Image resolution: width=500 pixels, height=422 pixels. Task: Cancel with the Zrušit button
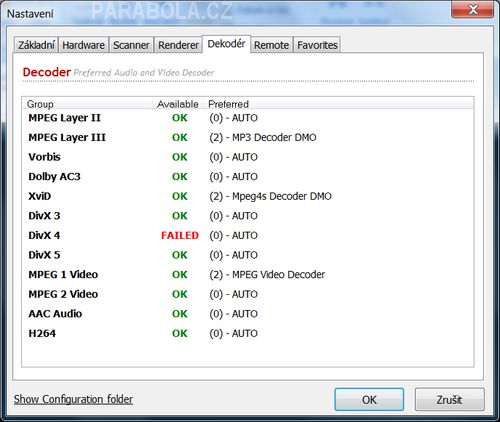(449, 399)
